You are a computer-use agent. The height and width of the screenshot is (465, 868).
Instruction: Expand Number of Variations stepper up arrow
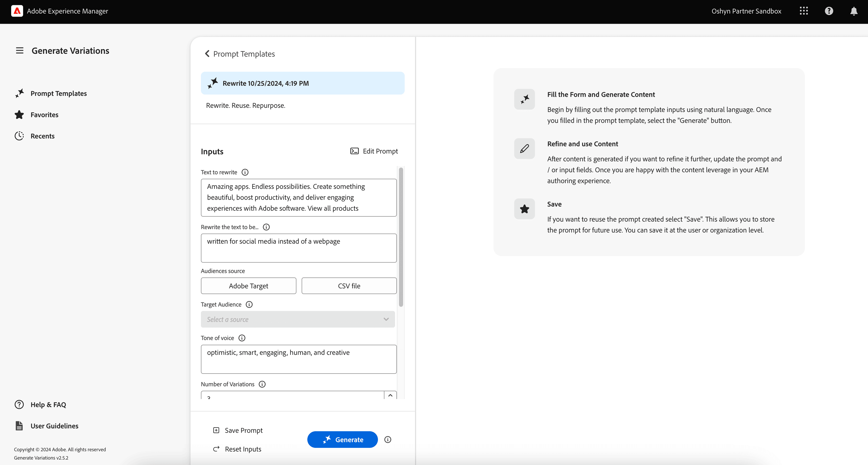click(390, 396)
